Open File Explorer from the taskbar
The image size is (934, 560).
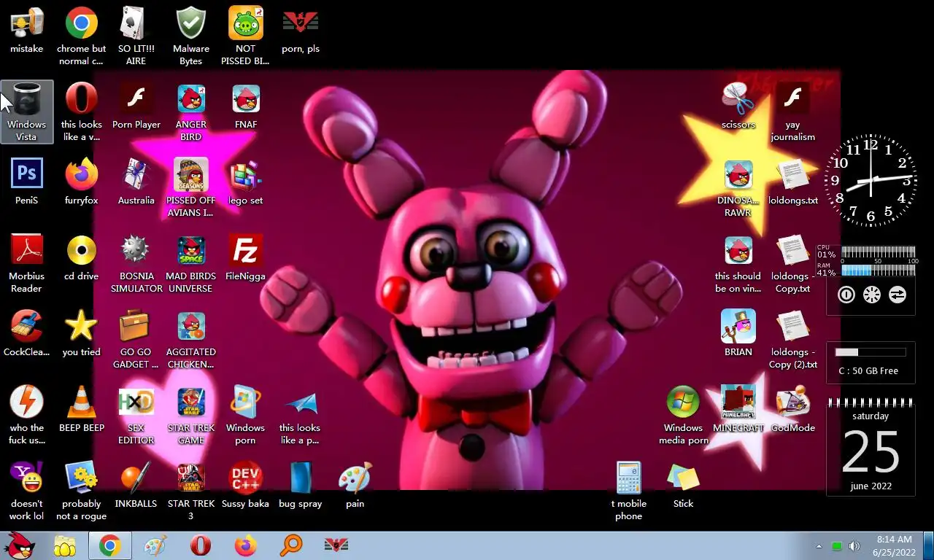tap(65, 545)
